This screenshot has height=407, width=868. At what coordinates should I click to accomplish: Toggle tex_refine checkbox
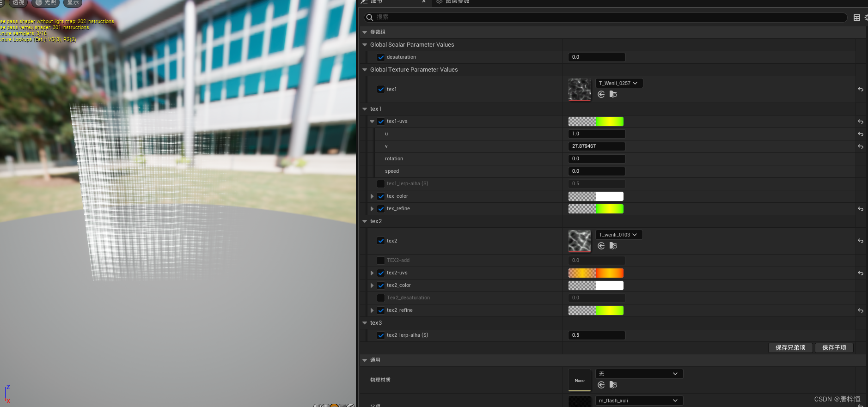(x=381, y=209)
